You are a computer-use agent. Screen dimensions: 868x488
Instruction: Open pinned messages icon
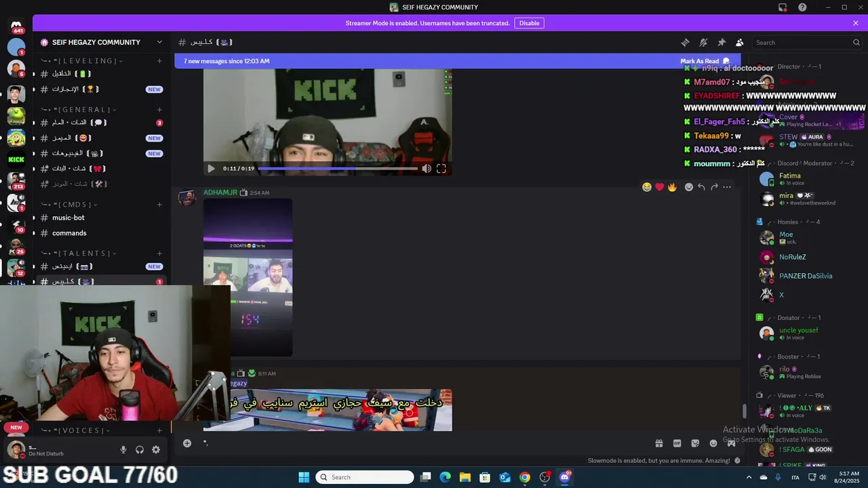pyautogui.click(x=722, y=42)
